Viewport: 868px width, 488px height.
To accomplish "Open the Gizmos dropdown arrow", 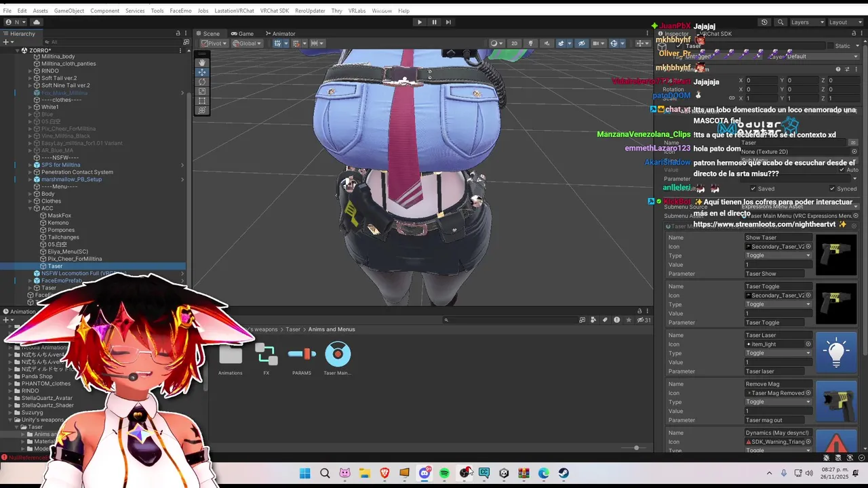I will click(623, 43).
